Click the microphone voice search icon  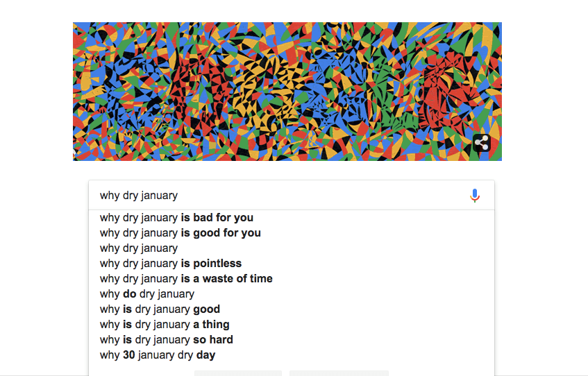[475, 196]
